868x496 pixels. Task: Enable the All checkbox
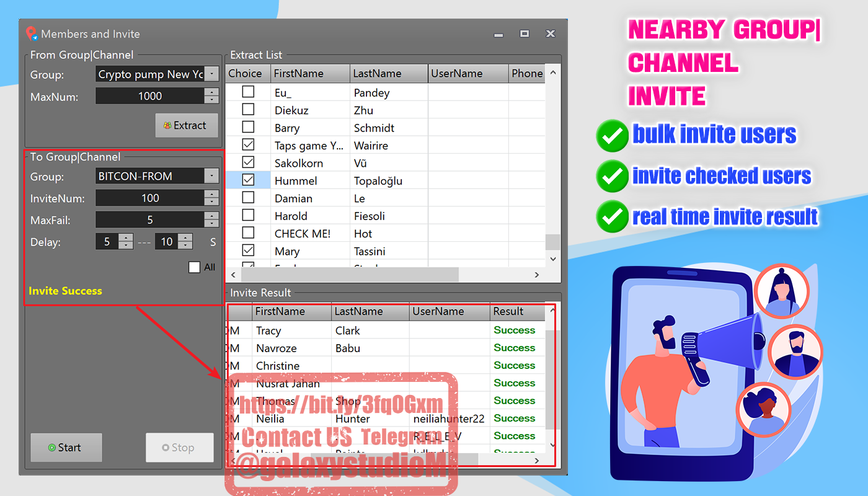point(195,267)
